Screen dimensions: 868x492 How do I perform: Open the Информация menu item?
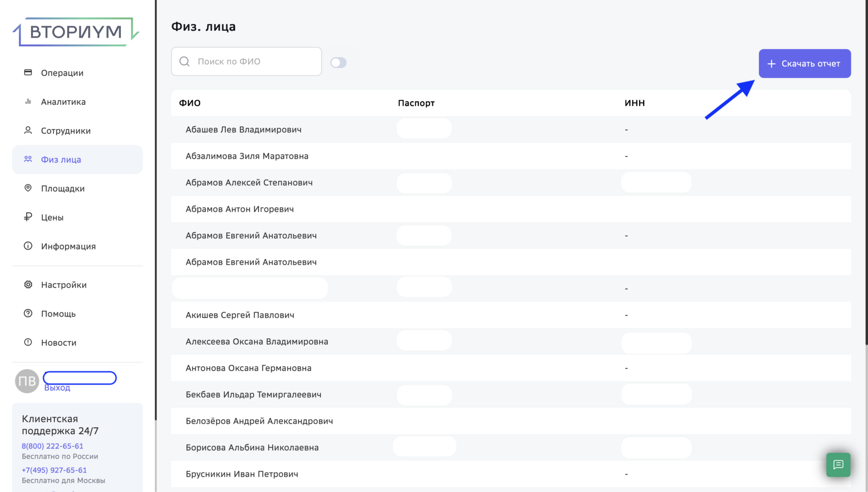click(x=68, y=247)
